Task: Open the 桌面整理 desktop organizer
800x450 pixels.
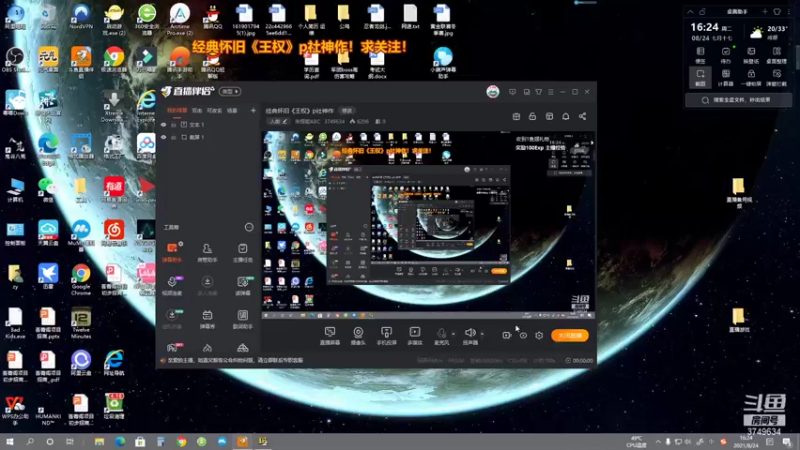Action: 777,55
